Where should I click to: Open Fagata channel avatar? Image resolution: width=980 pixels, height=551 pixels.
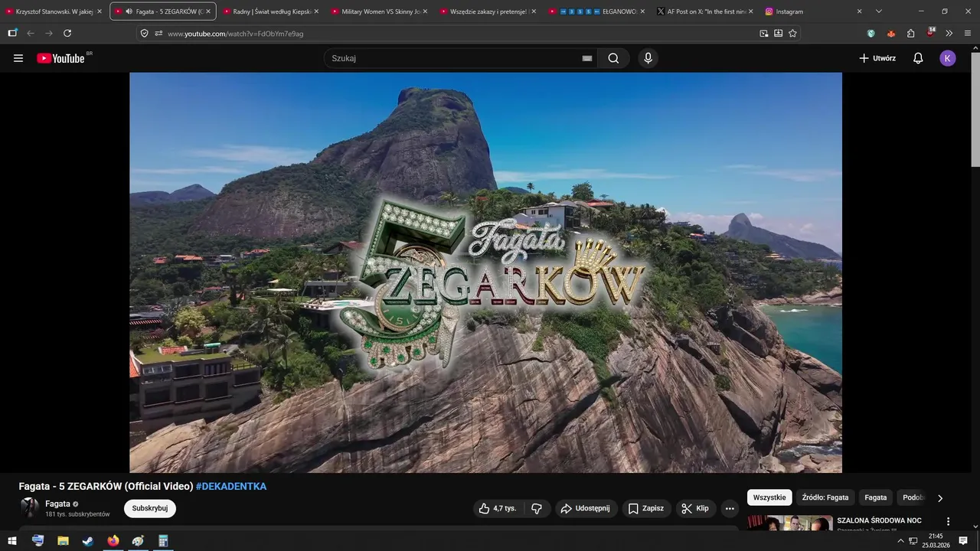[29, 508]
